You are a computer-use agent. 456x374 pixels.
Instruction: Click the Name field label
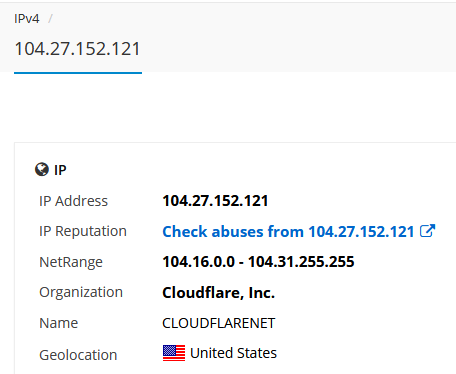click(59, 323)
